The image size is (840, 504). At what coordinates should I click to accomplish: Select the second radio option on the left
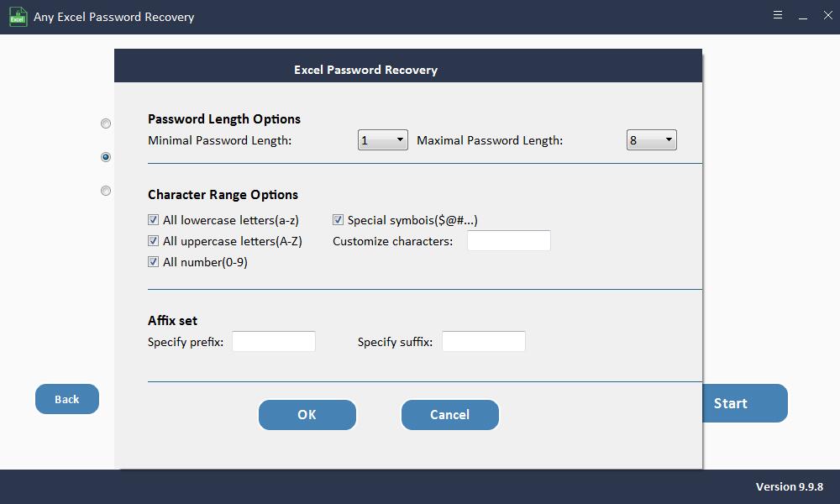[106, 156]
